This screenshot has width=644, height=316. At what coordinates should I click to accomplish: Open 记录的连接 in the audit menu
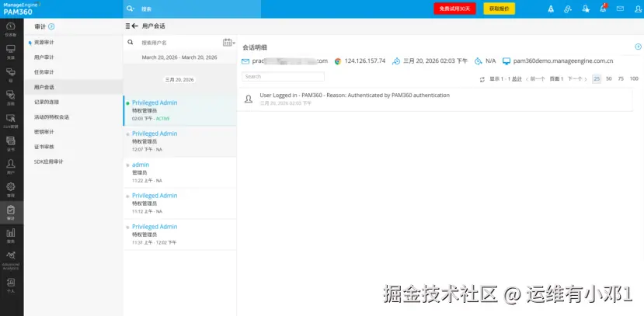47,102
